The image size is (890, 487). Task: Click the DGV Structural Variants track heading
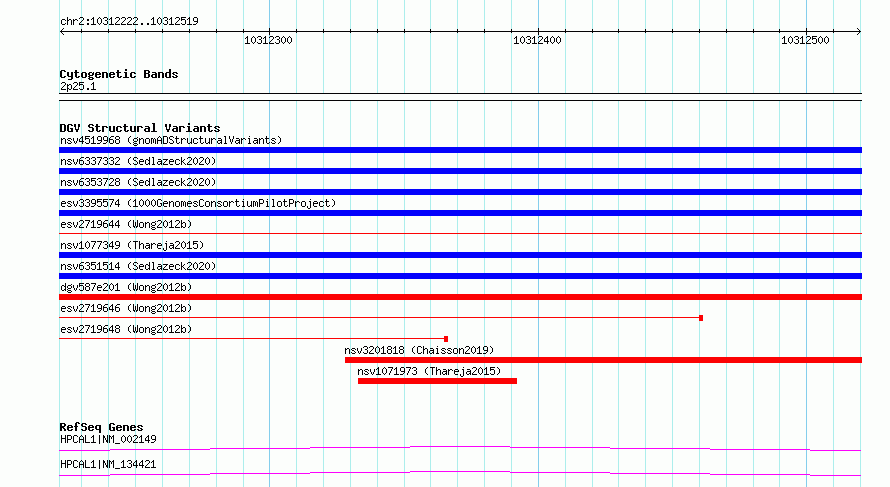click(x=140, y=128)
